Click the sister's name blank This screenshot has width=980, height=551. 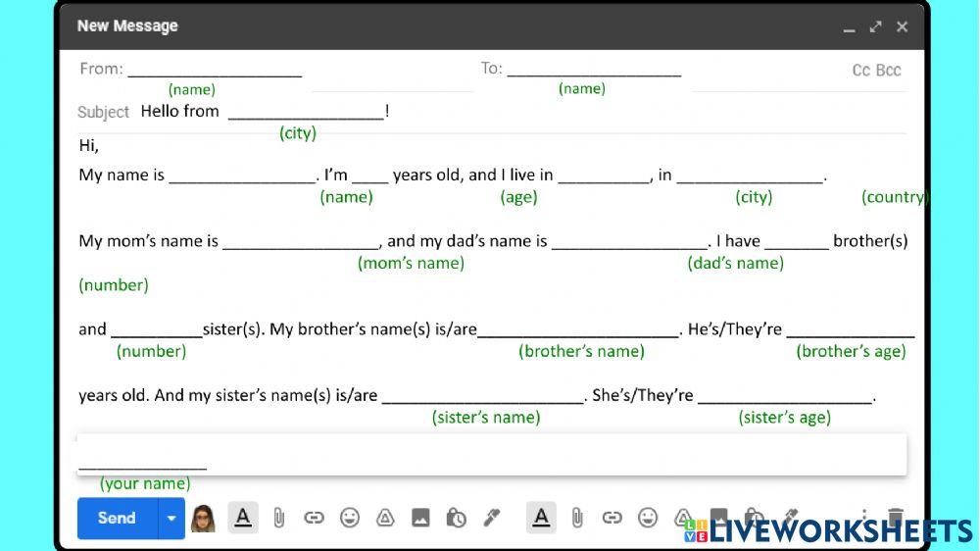point(482,396)
